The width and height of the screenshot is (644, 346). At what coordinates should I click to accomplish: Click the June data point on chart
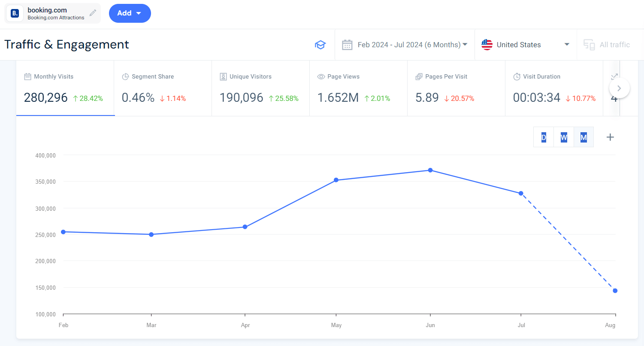tap(430, 170)
